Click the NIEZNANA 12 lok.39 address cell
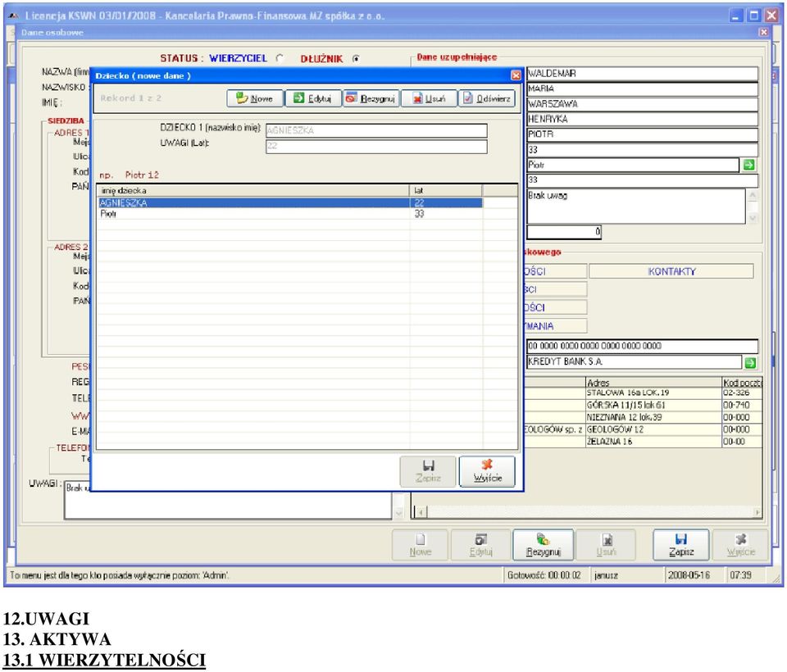787x672 pixels. coord(653,417)
